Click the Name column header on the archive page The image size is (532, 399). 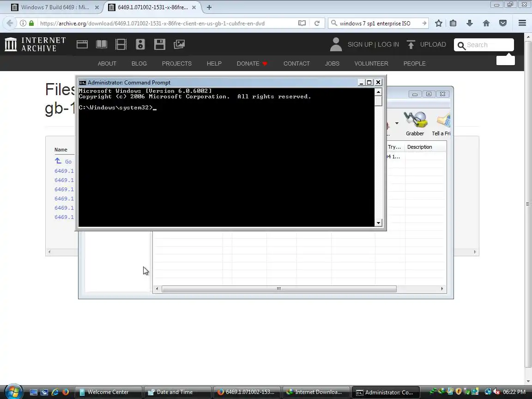(x=61, y=150)
